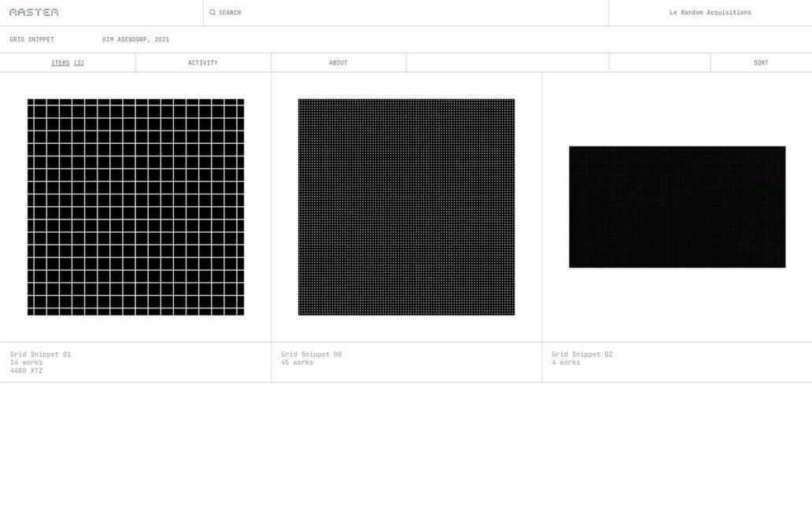Click the 4 works label

point(567,363)
